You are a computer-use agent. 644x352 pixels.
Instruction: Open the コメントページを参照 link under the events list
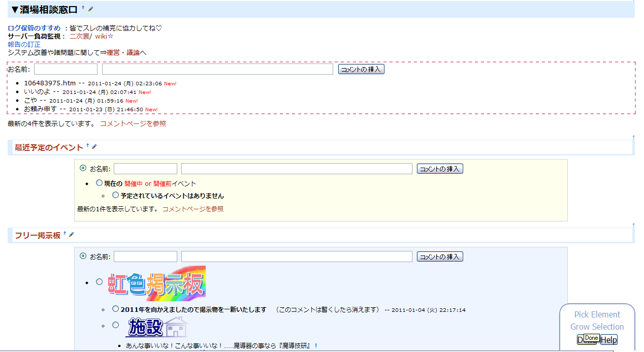coord(192,209)
